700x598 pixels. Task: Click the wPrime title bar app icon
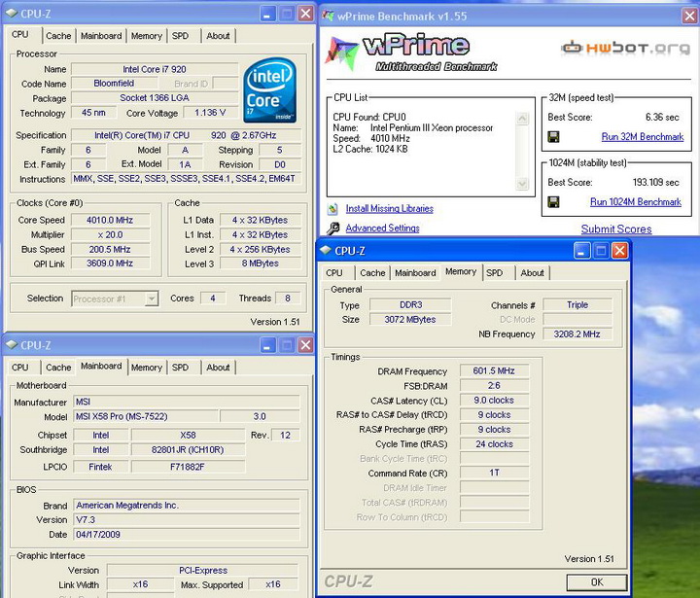pyautogui.click(x=329, y=16)
